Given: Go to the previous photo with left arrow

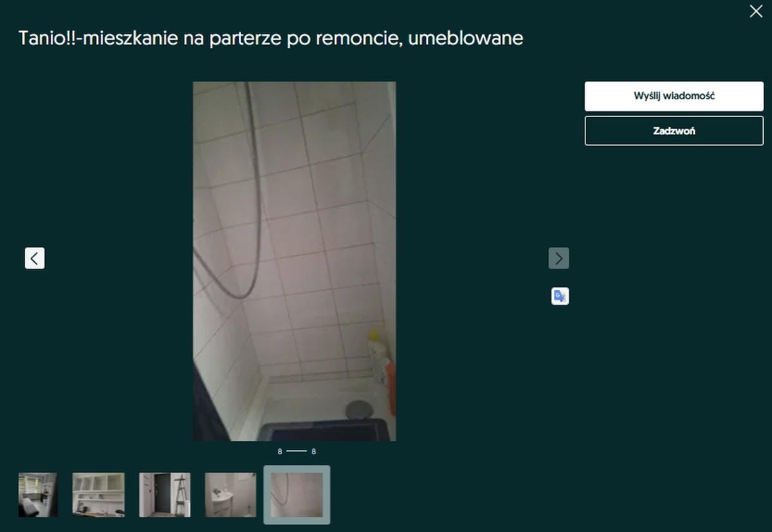Looking at the screenshot, I should pyautogui.click(x=35, y=258).
